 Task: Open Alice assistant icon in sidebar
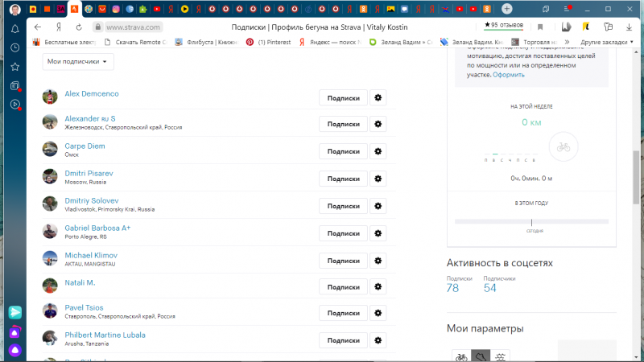[14, 350]
